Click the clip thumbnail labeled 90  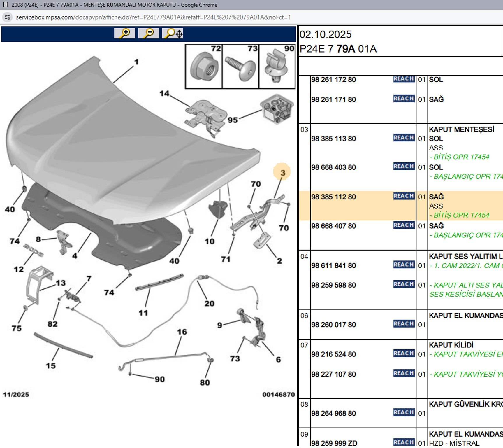[x=277, y=66]
